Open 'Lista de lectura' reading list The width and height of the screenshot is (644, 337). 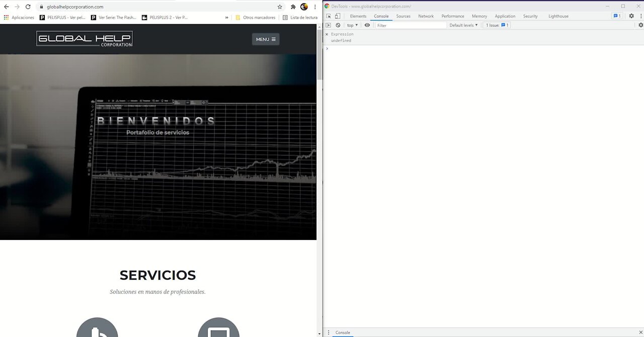point(300,17)
